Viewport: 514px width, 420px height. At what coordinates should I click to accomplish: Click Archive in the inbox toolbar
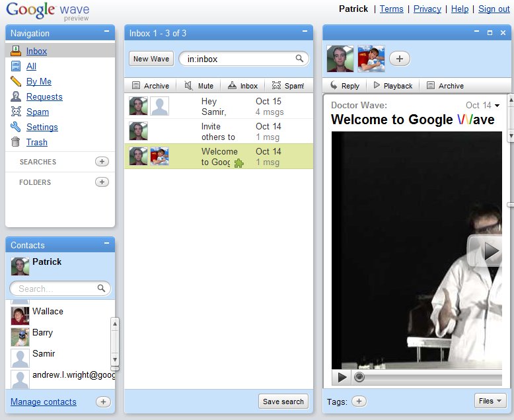pos(151,86)
